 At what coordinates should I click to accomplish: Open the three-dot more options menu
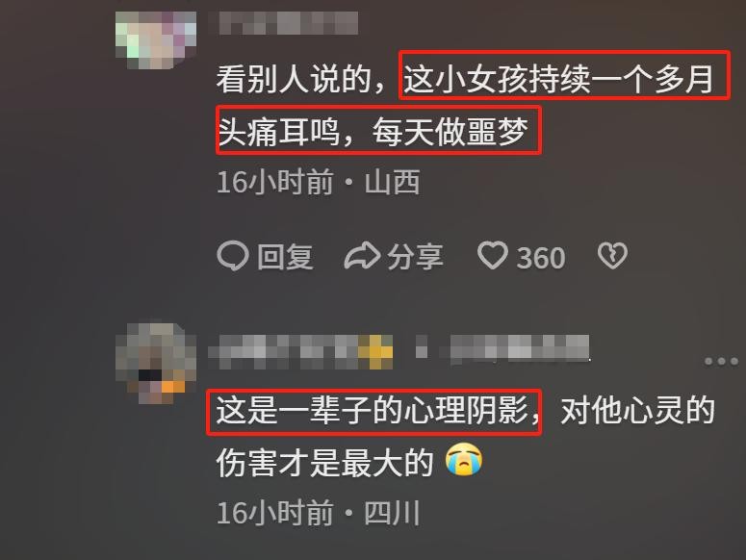pyautogui.click(x=721, y=361)
